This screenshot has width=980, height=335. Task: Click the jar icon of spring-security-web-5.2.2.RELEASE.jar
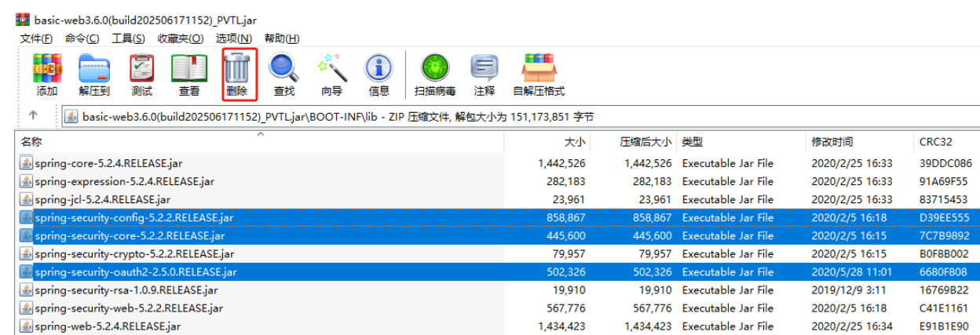coord(26,308)
